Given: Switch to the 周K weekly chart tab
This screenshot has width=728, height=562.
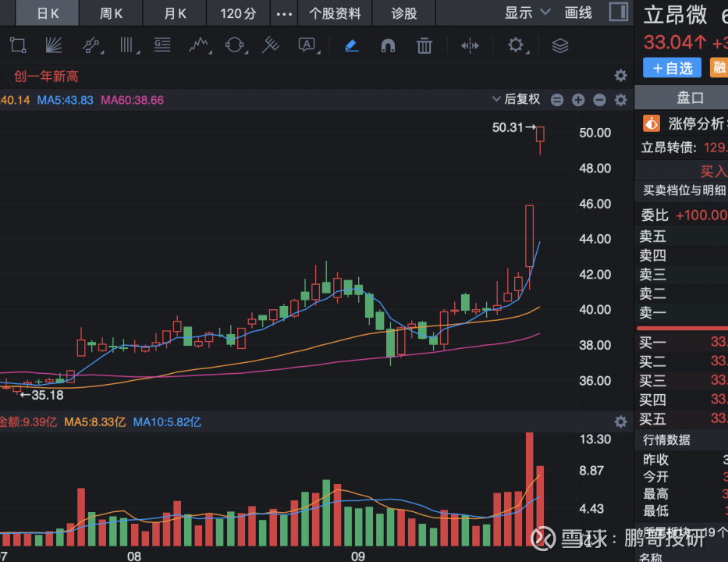Looking at the screenshot, I should (x=112, y=13).
